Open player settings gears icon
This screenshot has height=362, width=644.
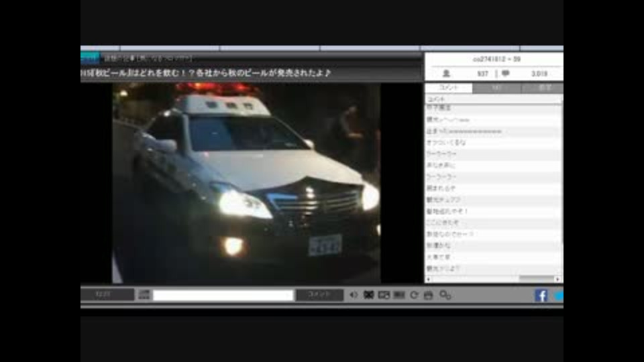coord(445,295)
